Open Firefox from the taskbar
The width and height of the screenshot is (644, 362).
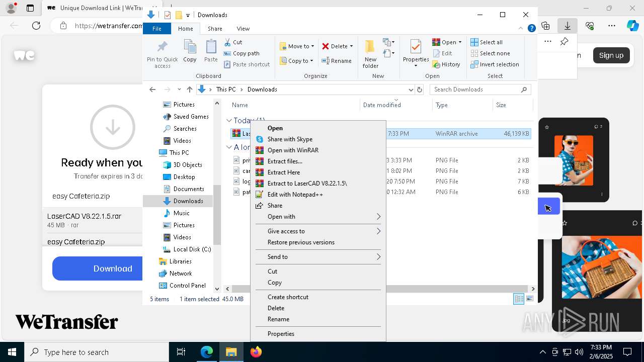[x=256, y=352]
